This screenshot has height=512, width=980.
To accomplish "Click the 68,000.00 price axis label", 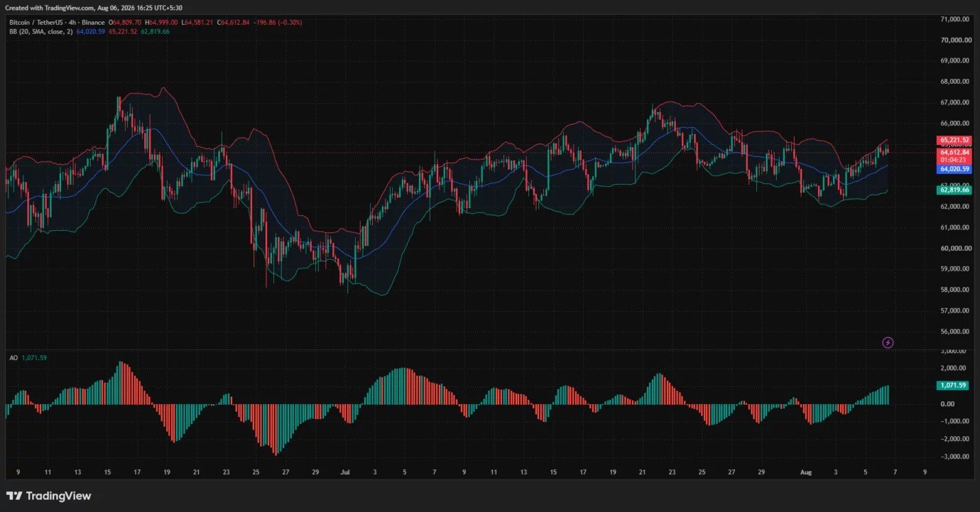I will point(955,82).
